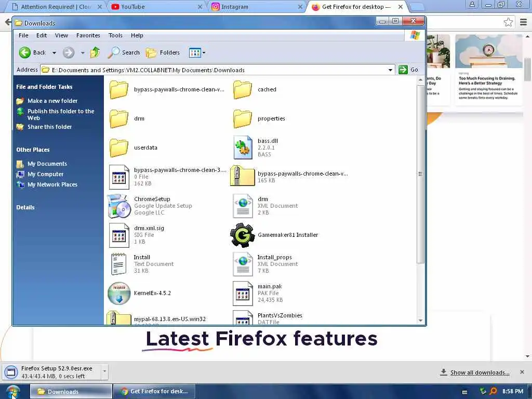Open the Chrome hamburger menu

coord(524,22)
